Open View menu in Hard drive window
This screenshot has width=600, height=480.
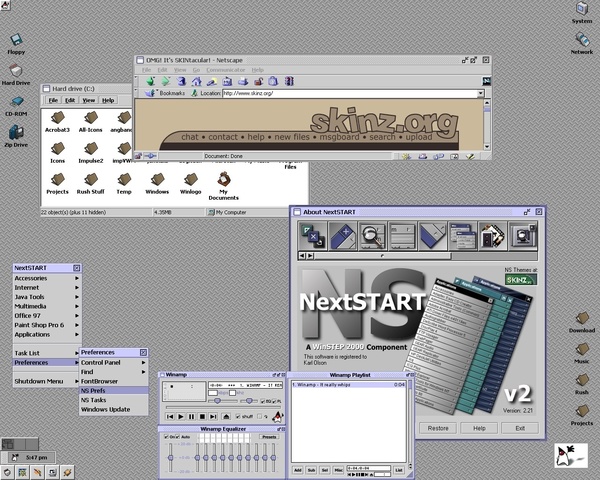point(88,100)
